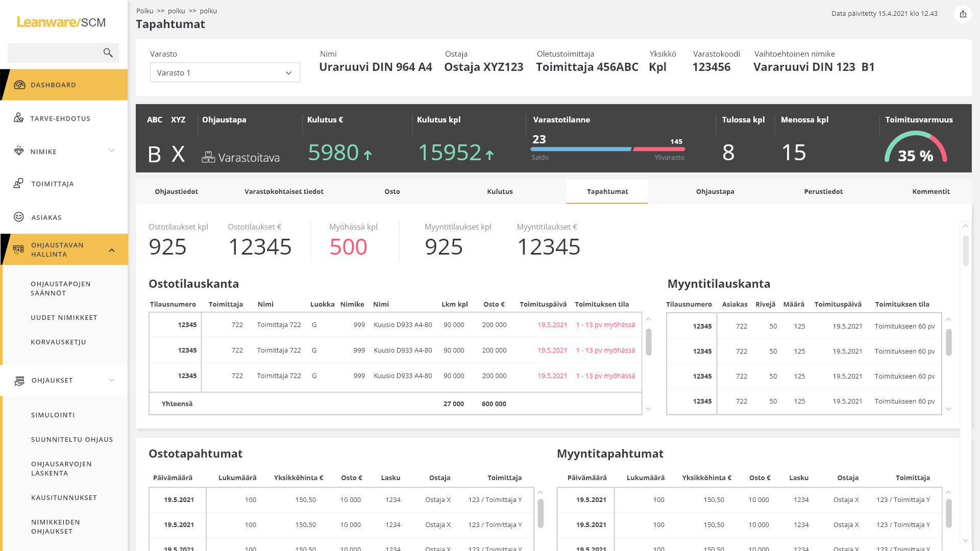Switch to the Varastokohtaiset tiedot tab
The width and height of the screenshot is (980, 551).
click(x=284, y=192)
